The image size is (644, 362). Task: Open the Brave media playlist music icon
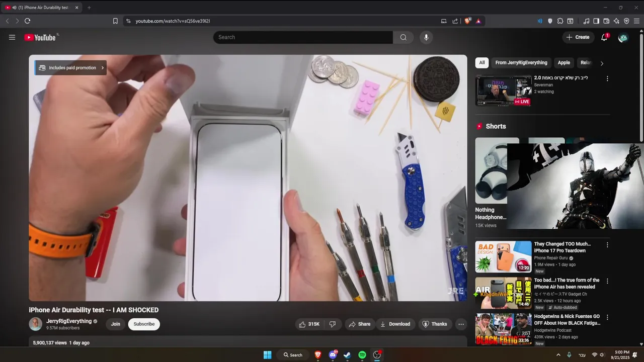click(x=586, y=21)
